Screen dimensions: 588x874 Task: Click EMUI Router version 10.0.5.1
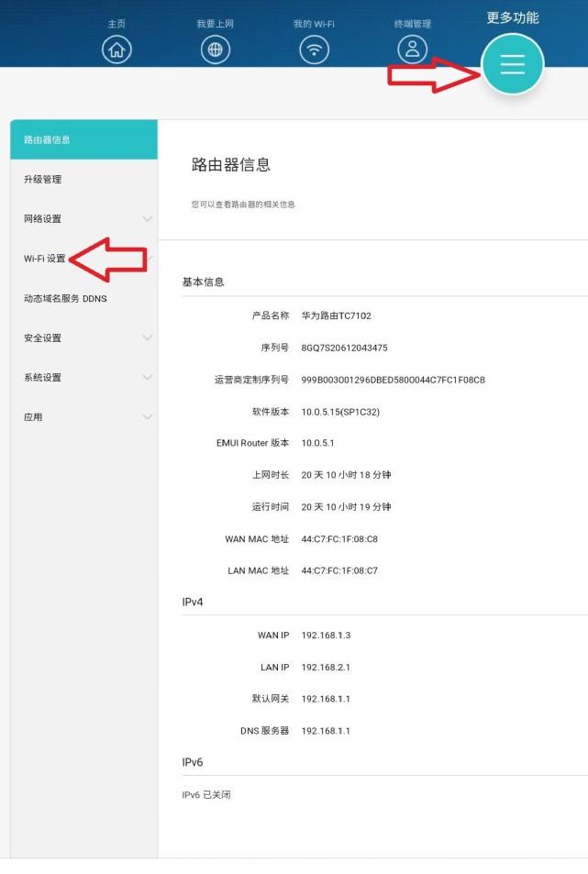[317, 443]
